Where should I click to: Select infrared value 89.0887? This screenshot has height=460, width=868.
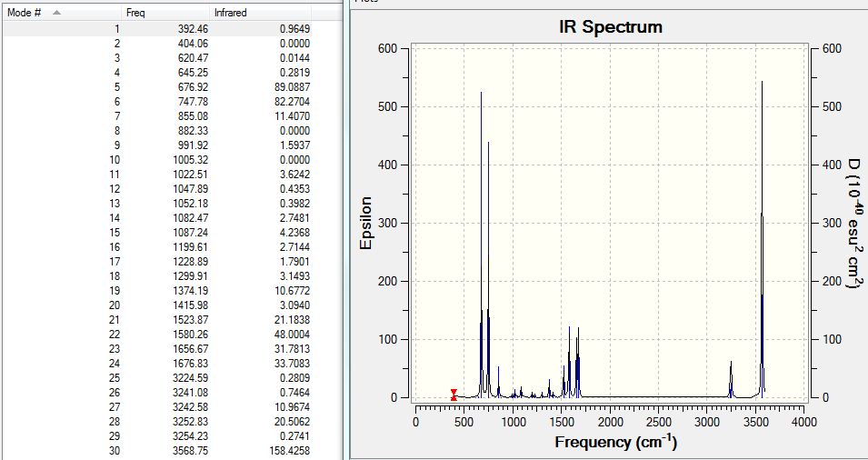pyautogui.click(x=293, y=87)
